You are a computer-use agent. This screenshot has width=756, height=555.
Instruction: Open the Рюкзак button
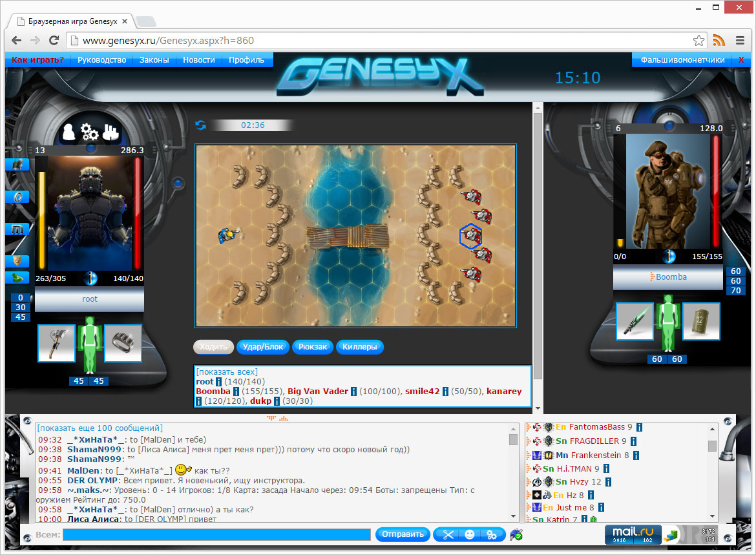[x=313, y=347]
